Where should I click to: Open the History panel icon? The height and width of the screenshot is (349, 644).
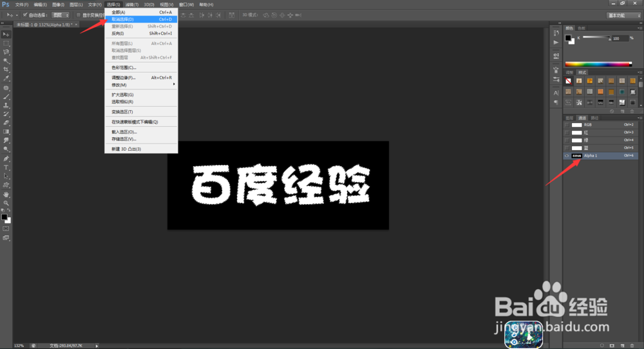[556, 33]
